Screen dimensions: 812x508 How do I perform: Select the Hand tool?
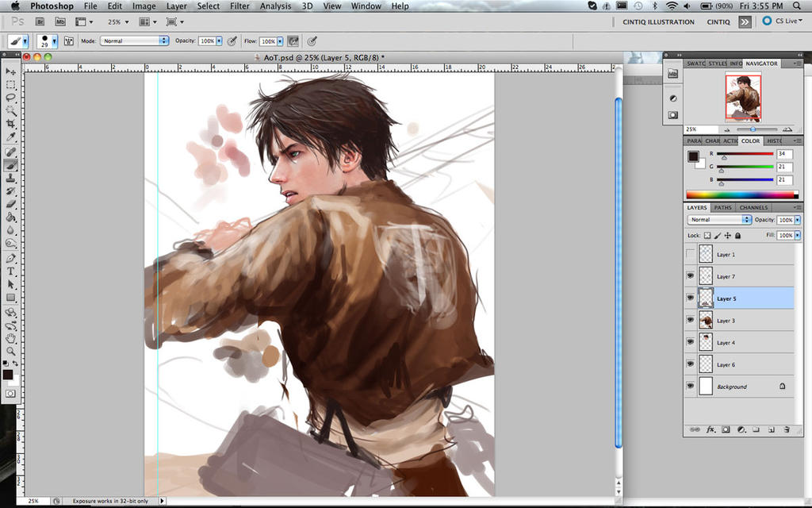pyautogui.click(x=10, y=338)
